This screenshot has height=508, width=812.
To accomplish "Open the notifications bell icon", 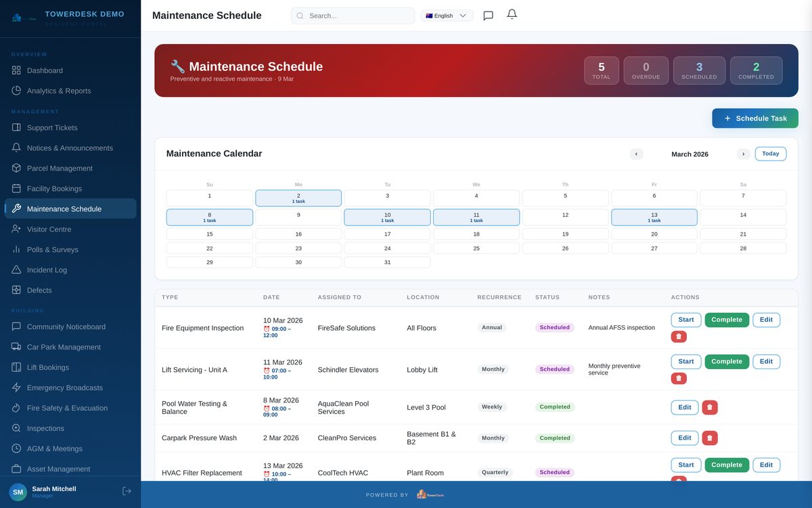I will [x=512, y=14].
